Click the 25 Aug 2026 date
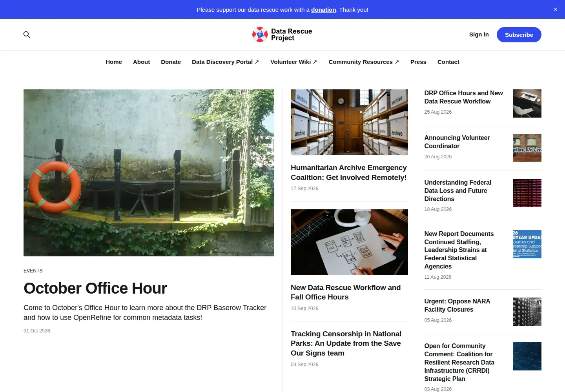Screen dimensions: 565x392 pos(438,112)
